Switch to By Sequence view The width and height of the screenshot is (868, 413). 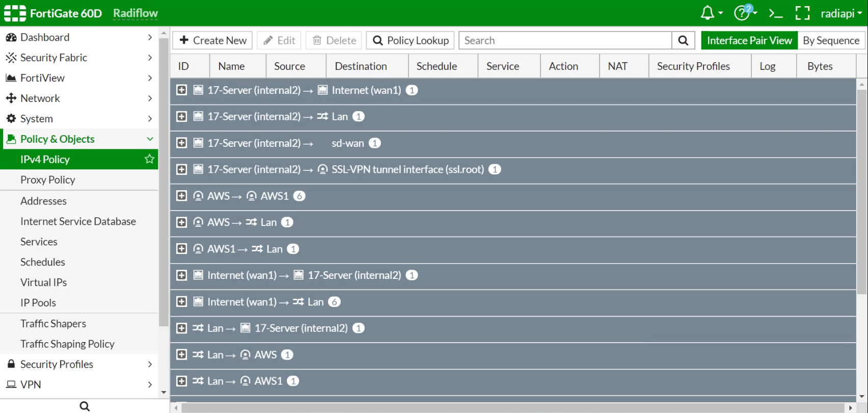click(831, 40)
